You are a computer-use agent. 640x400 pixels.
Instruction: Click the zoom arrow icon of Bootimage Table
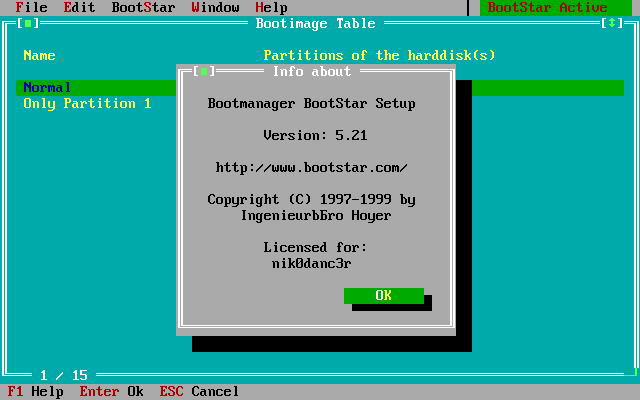[611, 23]
